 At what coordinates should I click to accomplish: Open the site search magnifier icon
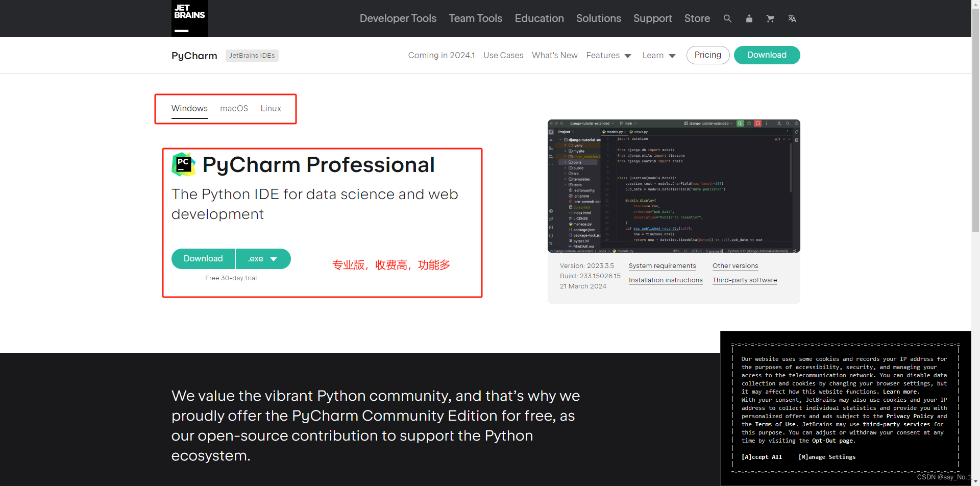click(x=727, y=18)
